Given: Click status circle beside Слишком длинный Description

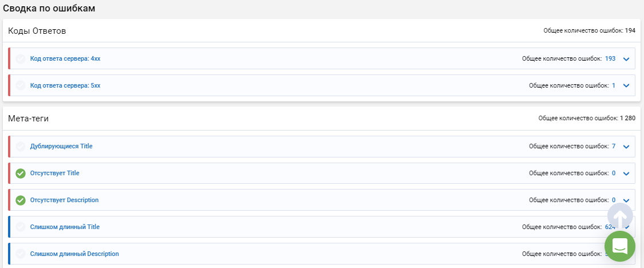Looking at the screenshot, I should [21, 254].
